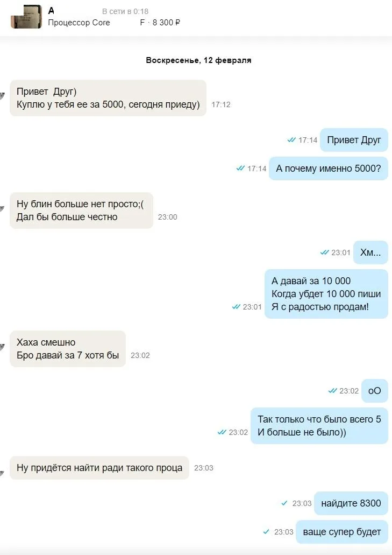Select the message 'Ну блин больше нет просто'
The height and width of the screenshot is (555, 392).
pyautogui.click(x=81, y=210)
